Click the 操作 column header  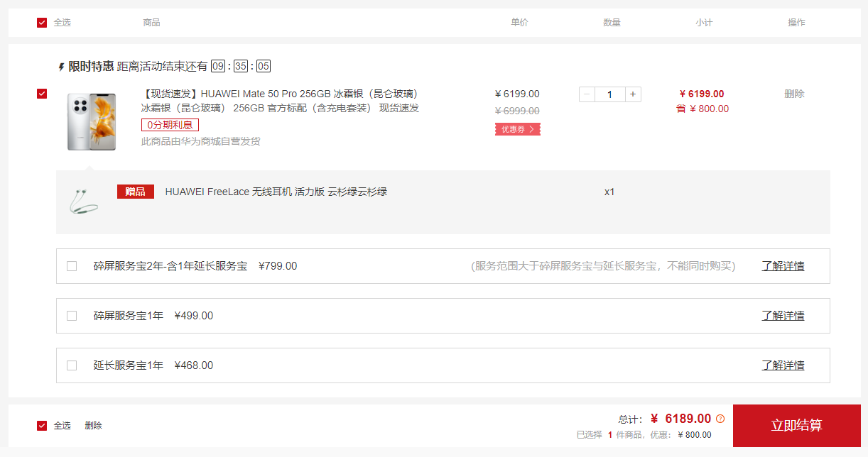coord(796,23)
